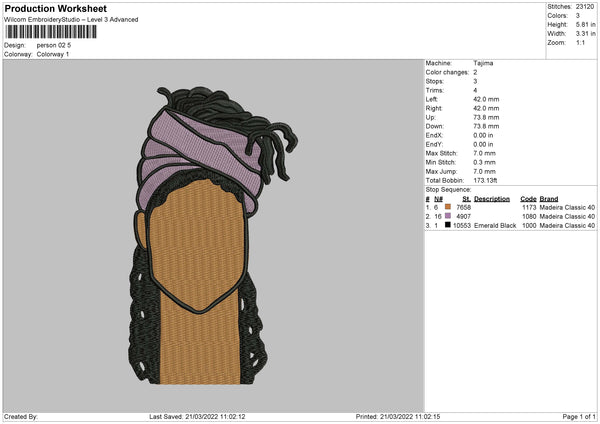Screen dimensions: 600x424
Task: Click the 'Color changes:' label
Action: coord(447,72)
